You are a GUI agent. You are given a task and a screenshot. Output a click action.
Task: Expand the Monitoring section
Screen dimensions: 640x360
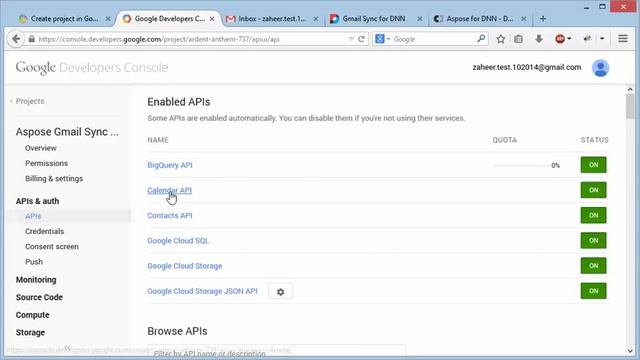tap(36, 280)
